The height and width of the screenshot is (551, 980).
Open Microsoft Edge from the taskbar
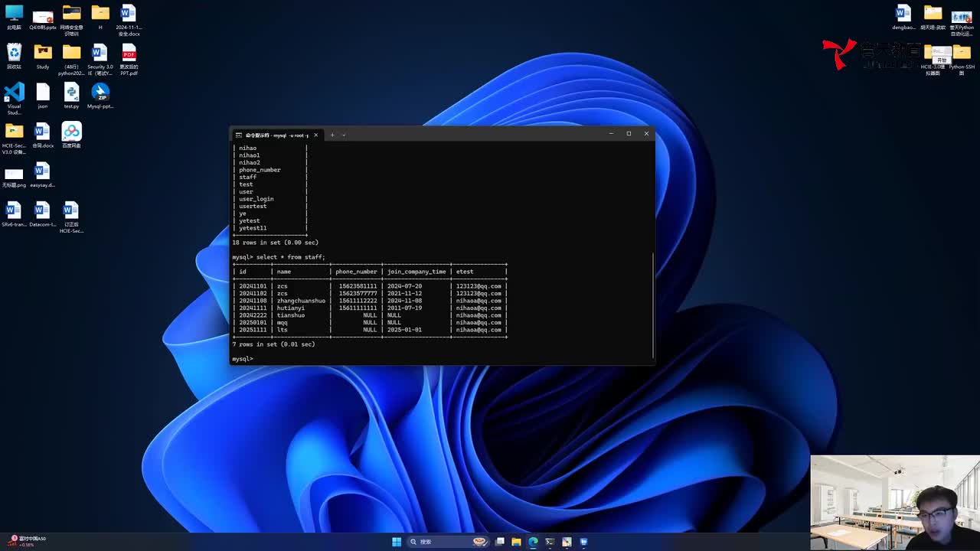coord(534,542)
